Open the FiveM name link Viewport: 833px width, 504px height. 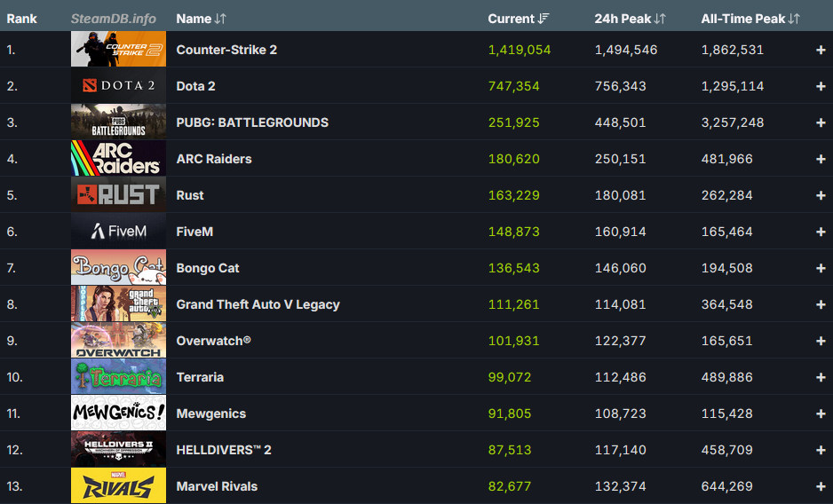click(194, 232)
